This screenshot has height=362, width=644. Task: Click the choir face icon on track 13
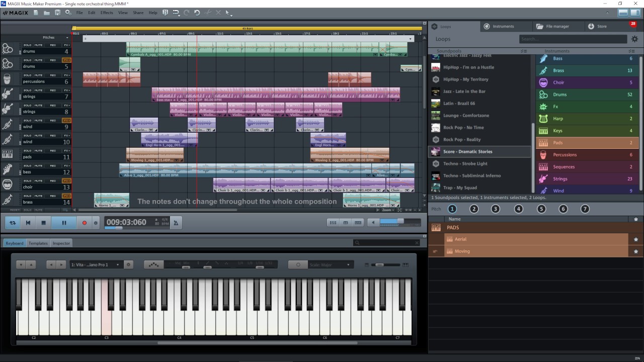(7, 185)
